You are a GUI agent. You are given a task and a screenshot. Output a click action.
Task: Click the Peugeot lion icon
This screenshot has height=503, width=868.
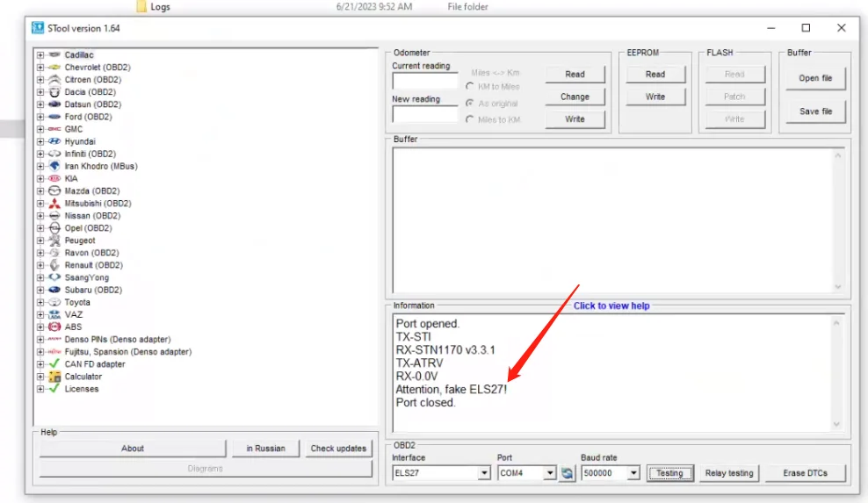[54, 241]
